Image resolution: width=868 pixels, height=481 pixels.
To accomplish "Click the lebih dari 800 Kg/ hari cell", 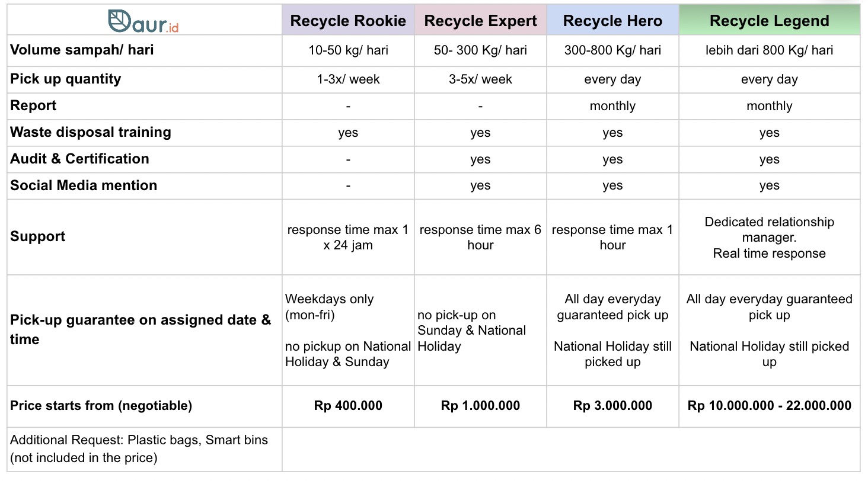I will 769,50.
